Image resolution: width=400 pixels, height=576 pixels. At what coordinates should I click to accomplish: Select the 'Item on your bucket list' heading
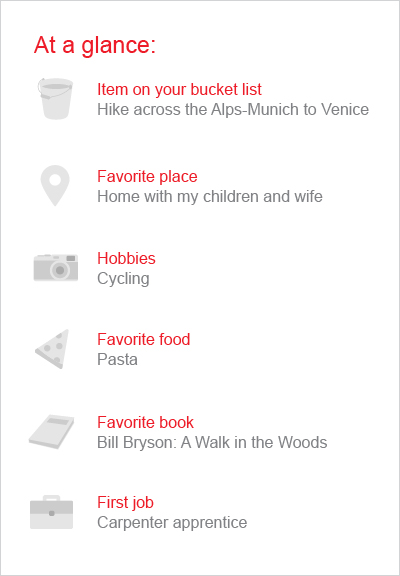pyautogui.click(x=179, y=89)
